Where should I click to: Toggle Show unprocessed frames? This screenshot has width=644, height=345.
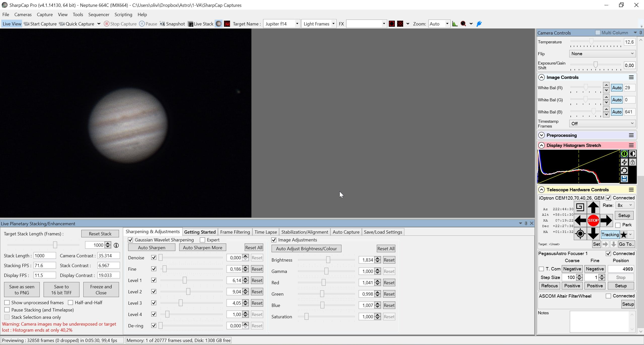point(7,302)
